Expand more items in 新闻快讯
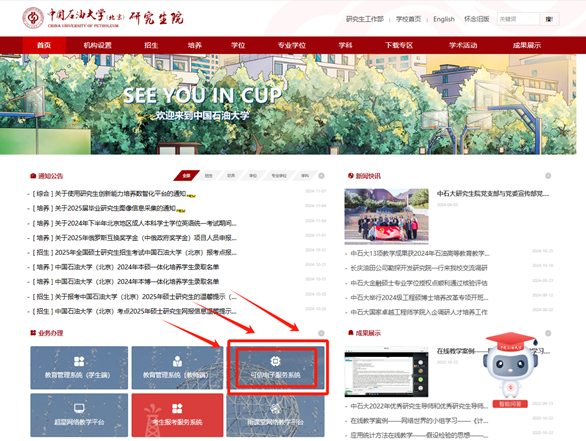The width and height of the screenshot is (586, 441). click(548, 176)
